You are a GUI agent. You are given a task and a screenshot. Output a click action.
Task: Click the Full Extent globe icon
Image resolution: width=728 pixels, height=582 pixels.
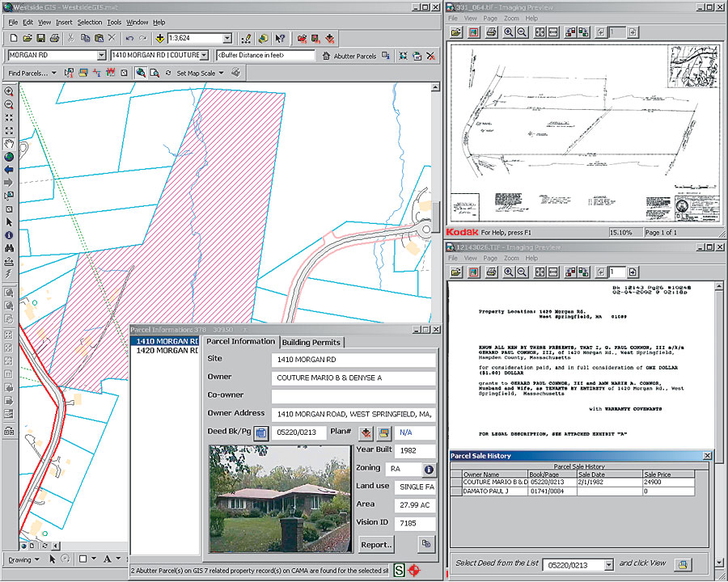coord(9,157)
